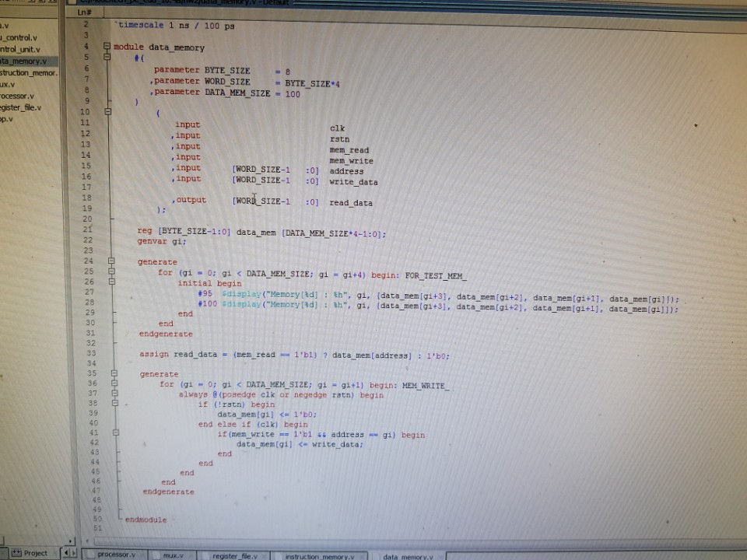
Task: Click the Ln# column header
Action: [x=84, y=12]
